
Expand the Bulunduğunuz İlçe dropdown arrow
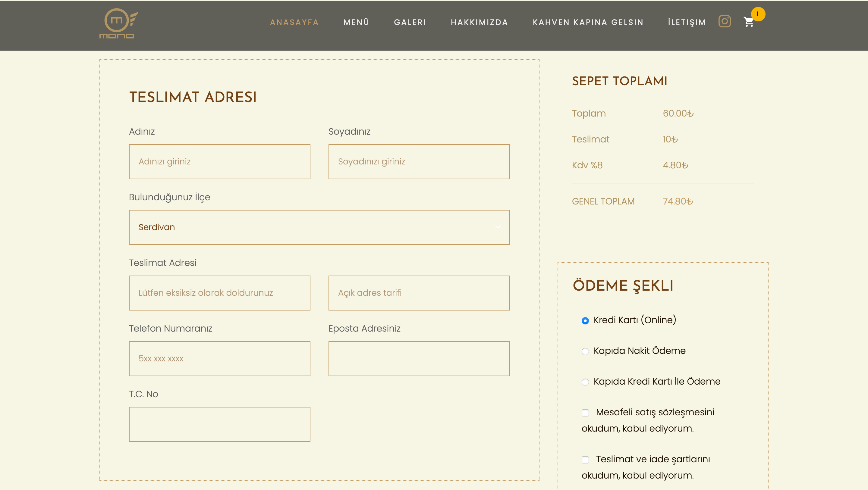(498, 227)
